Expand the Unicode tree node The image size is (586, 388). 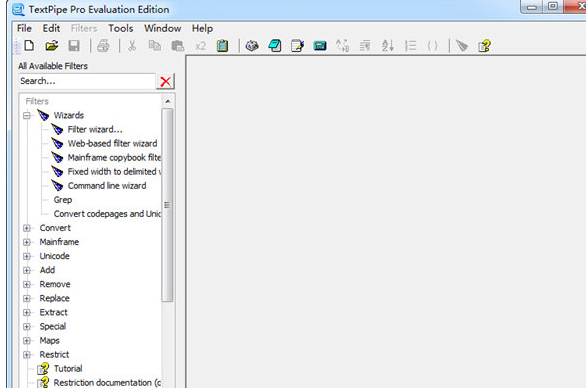[27, 256]
